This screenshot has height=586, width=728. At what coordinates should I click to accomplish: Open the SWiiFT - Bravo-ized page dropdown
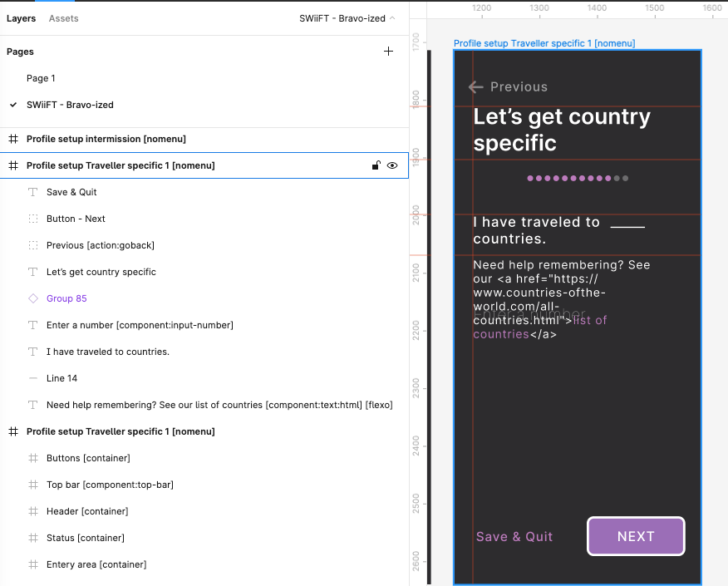pyautogui.click(x=347, y=18)
